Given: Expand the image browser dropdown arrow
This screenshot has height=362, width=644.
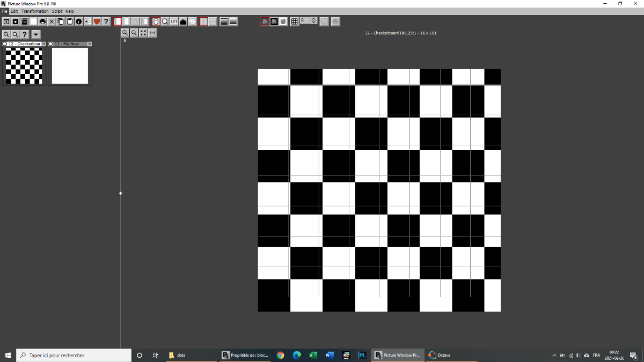Looking at the screenshot, I should click(36, 34).
